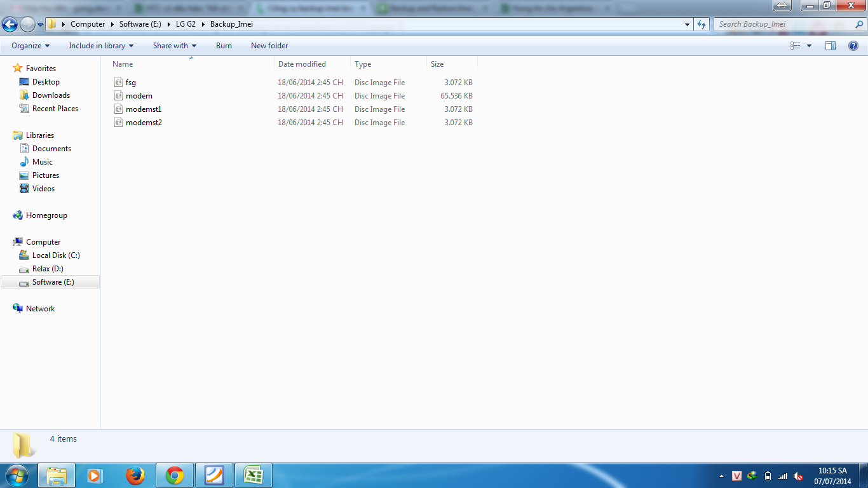Open the Videos library
Viewport: 868px width, 488px height.
[43, 189]
